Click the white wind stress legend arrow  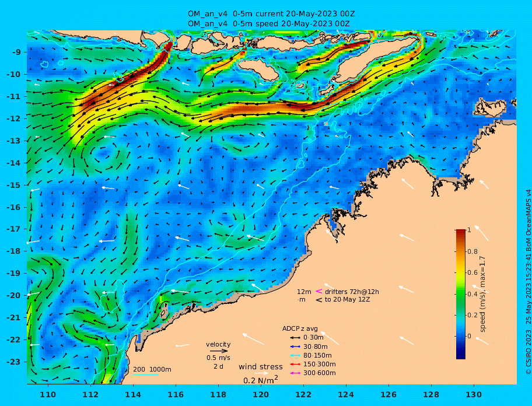[261, 373]
